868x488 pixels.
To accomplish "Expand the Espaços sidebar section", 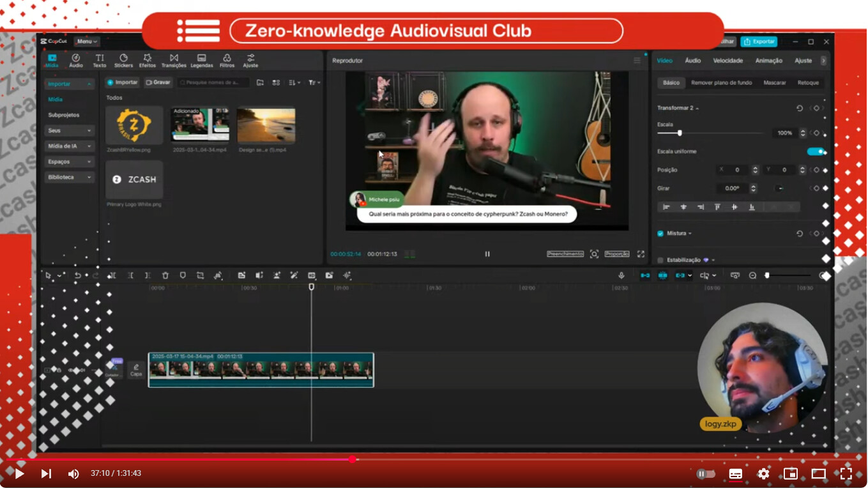I will 69,162.
